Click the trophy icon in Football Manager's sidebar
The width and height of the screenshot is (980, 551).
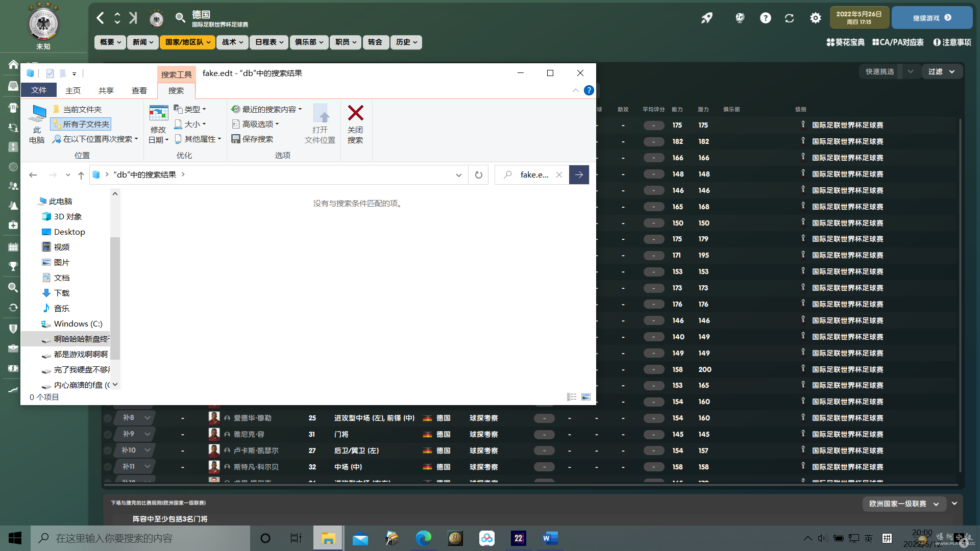coord(13,266)
